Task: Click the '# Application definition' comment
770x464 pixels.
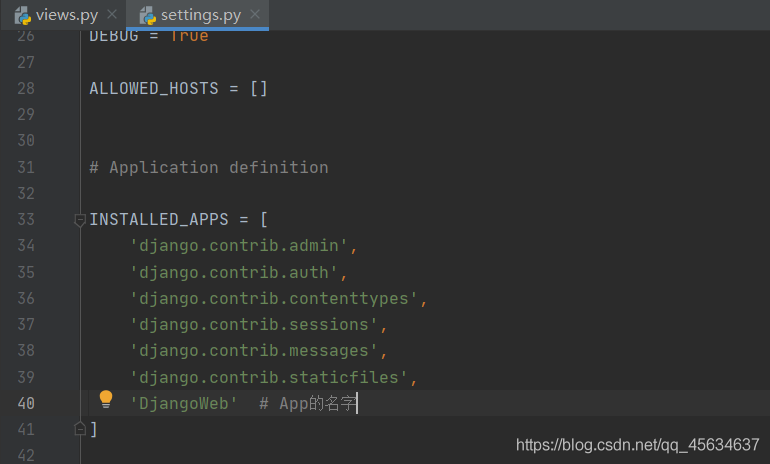Action: point(209,167)
